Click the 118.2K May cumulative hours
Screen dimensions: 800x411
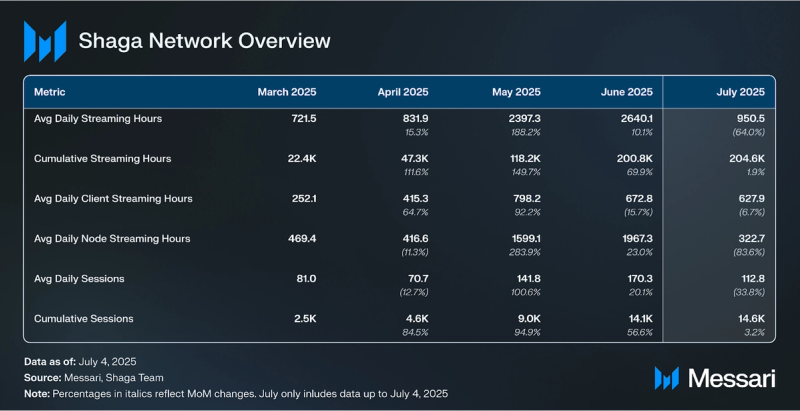pos(524,159)
